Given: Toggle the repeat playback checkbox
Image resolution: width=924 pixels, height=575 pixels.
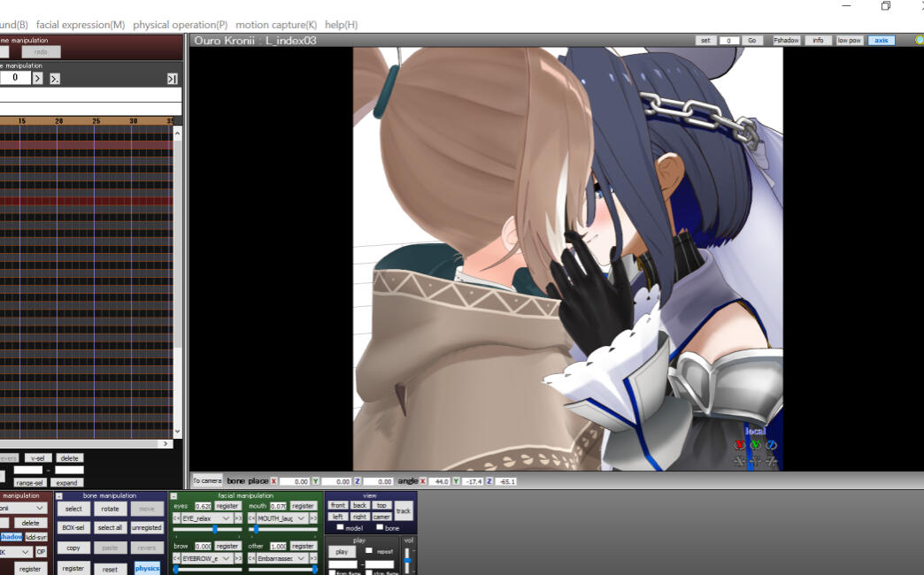Looking at the screenshot, I should [x=369, y=550].
